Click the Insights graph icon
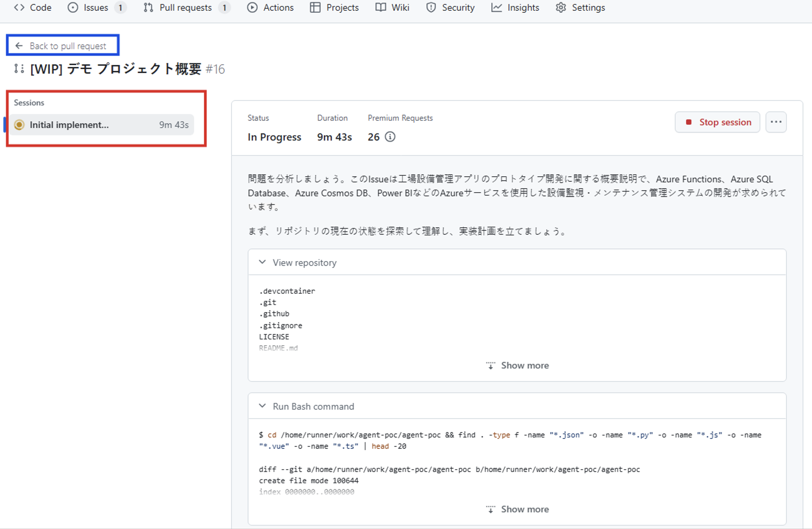Image resolution: width=812 pixels, height=529 pixels. (496, 8)
